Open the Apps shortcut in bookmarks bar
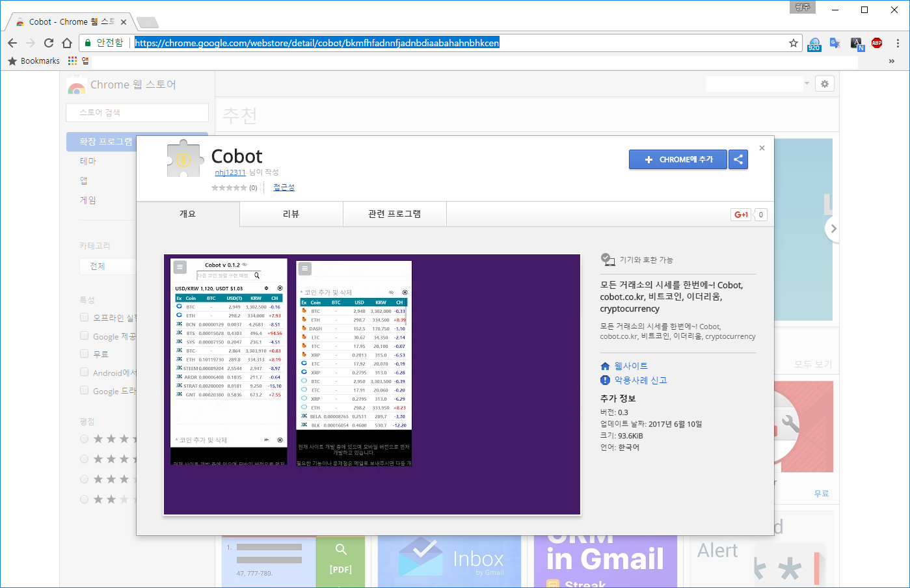The width and height of the screenshot is (910, 588). (x=78, y=60)
